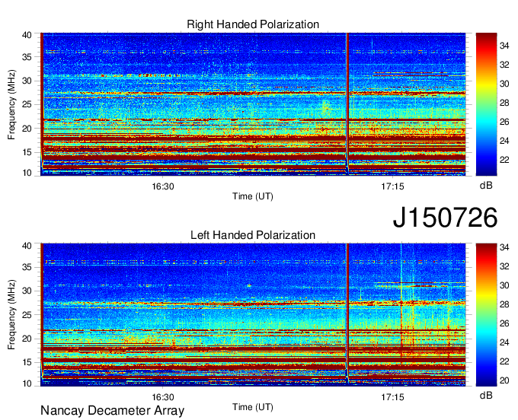Click the 26 value on Left Handed color bar
Screen dimensions: 518x420
click(504, 323)
